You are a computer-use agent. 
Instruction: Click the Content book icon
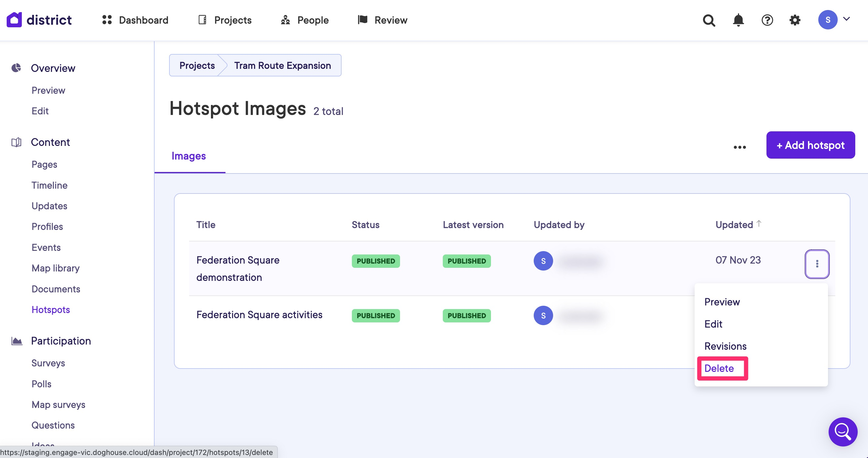click(x=16, y=142)
